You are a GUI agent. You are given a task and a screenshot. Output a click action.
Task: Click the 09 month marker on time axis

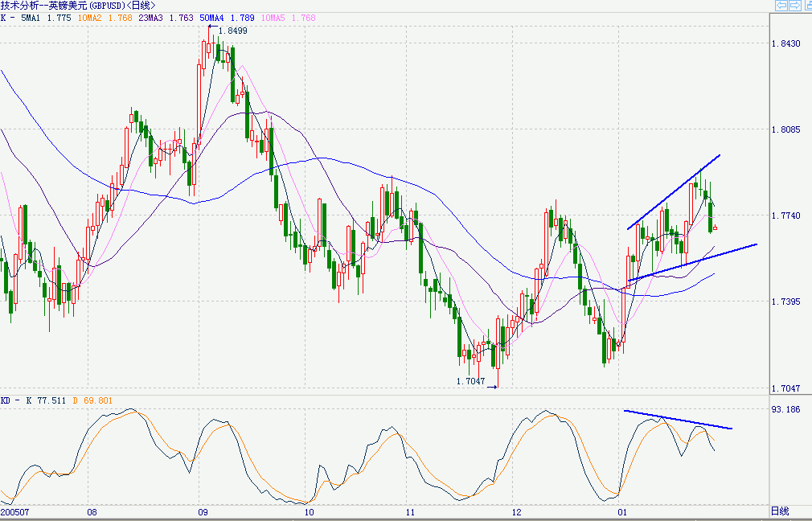(203, 512)
